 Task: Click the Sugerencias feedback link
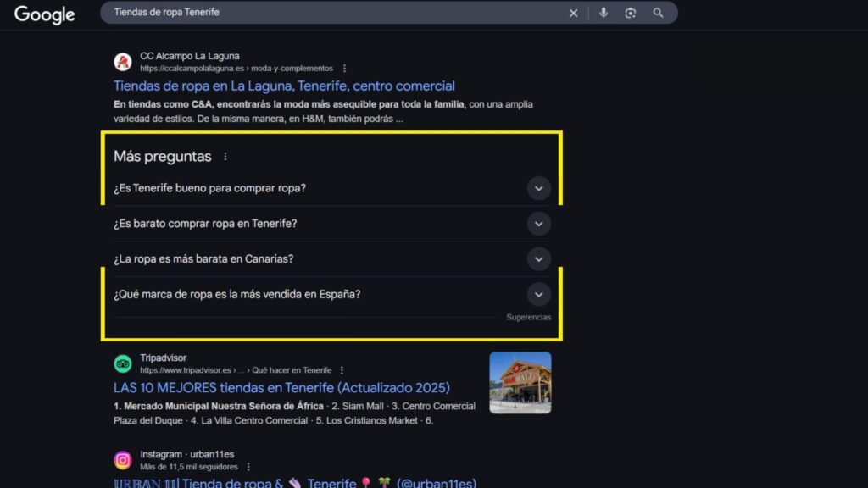[x=528, y=317]
